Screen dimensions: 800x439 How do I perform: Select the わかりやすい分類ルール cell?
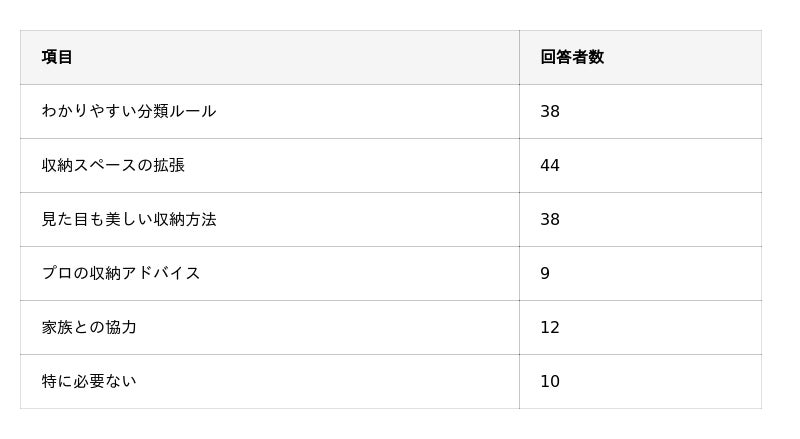pyautogui.click(x=270, y=111)
